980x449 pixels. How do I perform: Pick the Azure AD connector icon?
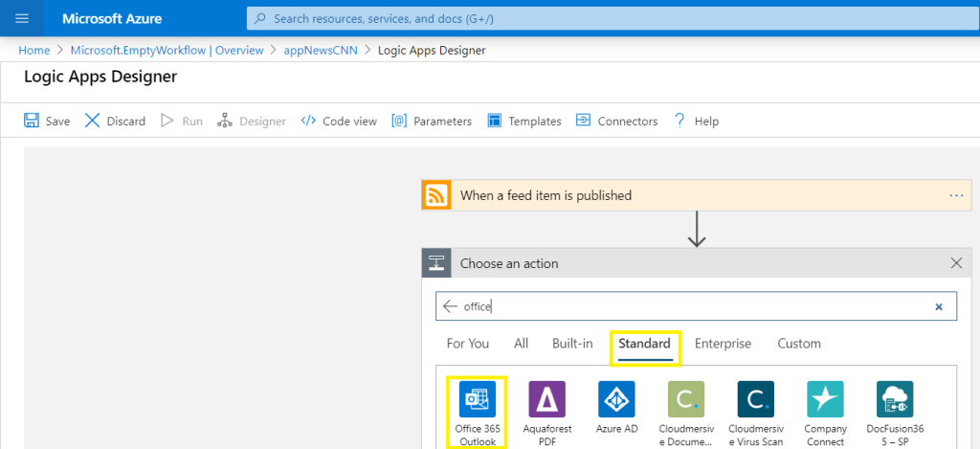[x=616, y=399]
